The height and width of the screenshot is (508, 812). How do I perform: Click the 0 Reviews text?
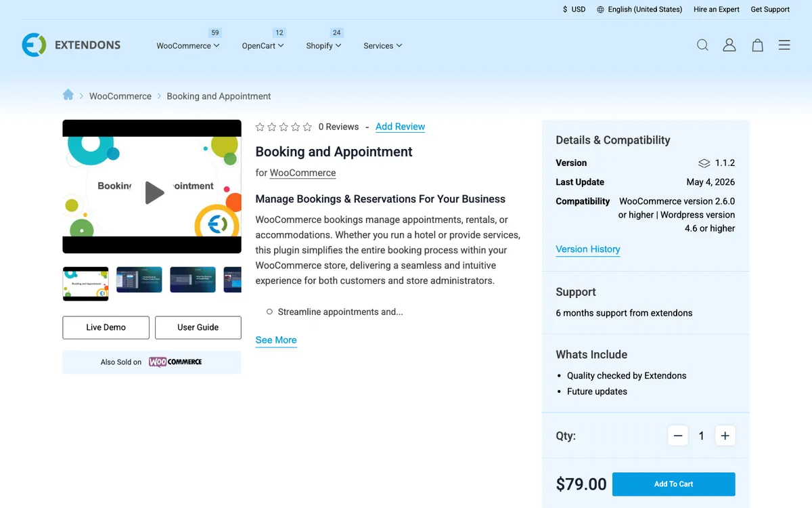coord(338,127)
